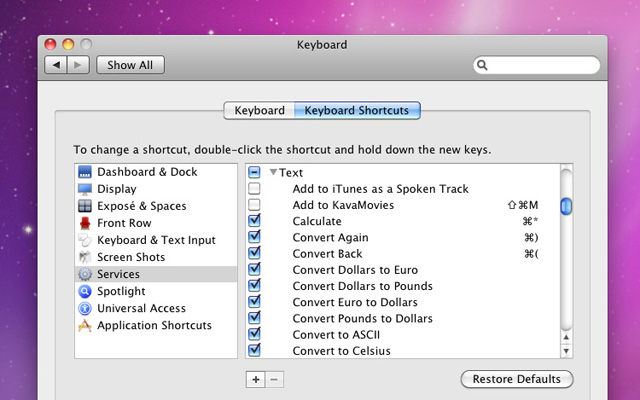This screenshot has height=400, width=640.
Task: Select Keyboard & Text Input category
Action: click(x=156, y=240)
